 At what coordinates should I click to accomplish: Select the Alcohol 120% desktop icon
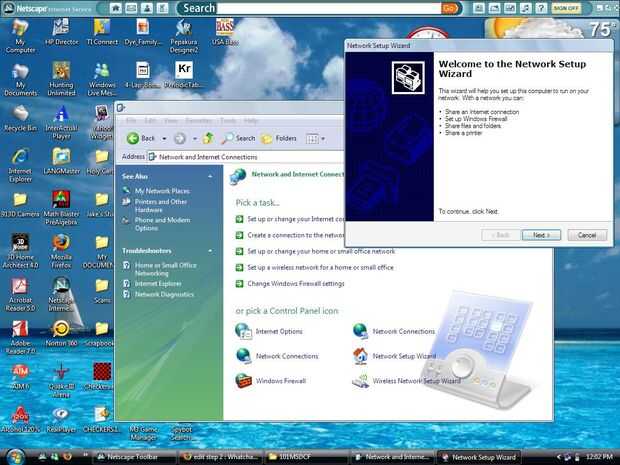click(x=20, y=420)
